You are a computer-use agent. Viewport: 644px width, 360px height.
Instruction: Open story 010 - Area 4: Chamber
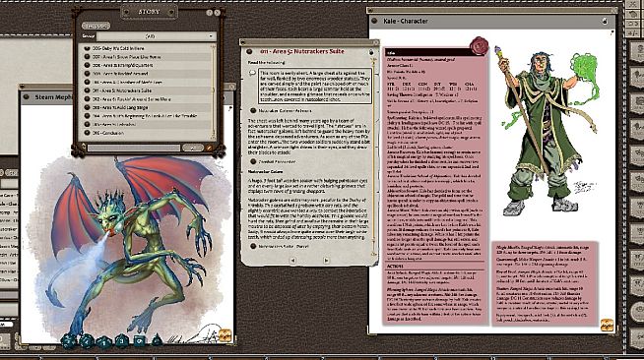(x=127, y=82)
